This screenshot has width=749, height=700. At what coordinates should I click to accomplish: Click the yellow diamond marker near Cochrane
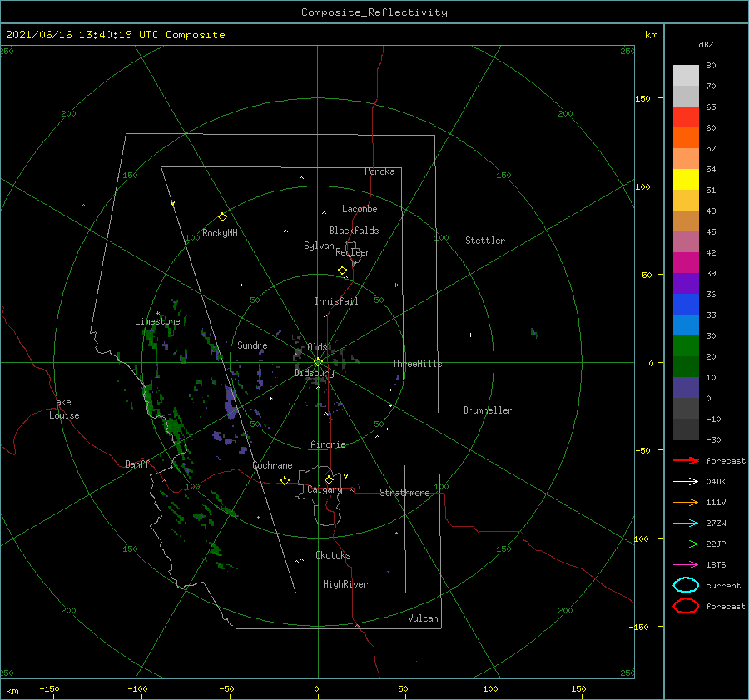point(285,480)
